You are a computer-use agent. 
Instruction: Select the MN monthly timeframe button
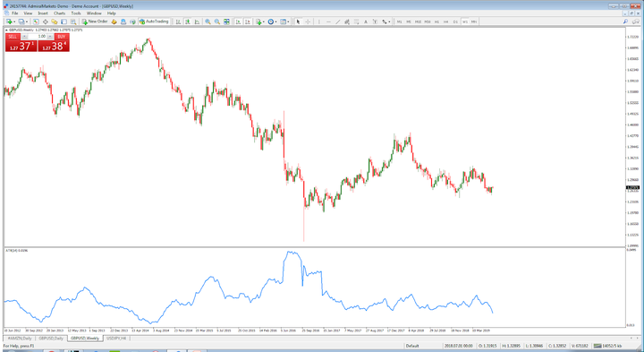(x=474, y=21)
